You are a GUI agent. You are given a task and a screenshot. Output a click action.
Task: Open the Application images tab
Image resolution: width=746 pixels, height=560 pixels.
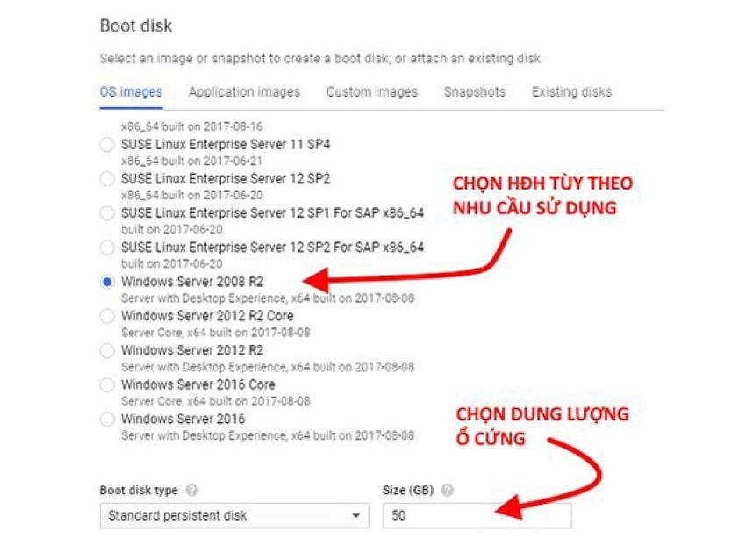(x=244, y=92)
